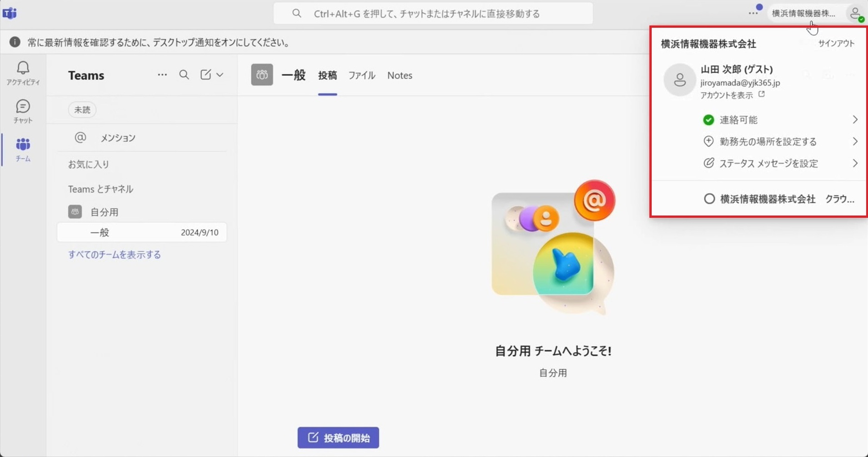Click the @ mention icon beside メンション

click(80, 137)
